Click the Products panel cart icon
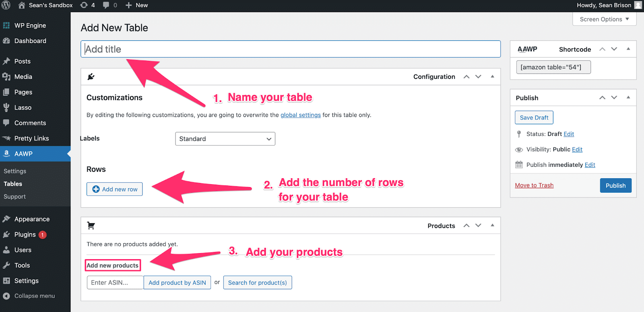Viewport: 644px width, 312px height. (91, 226)
